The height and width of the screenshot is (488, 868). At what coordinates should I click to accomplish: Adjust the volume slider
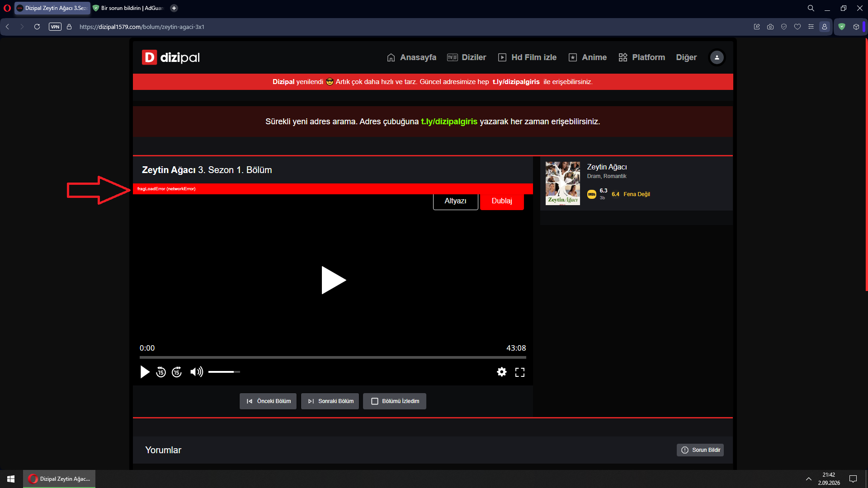coord(224,372)
